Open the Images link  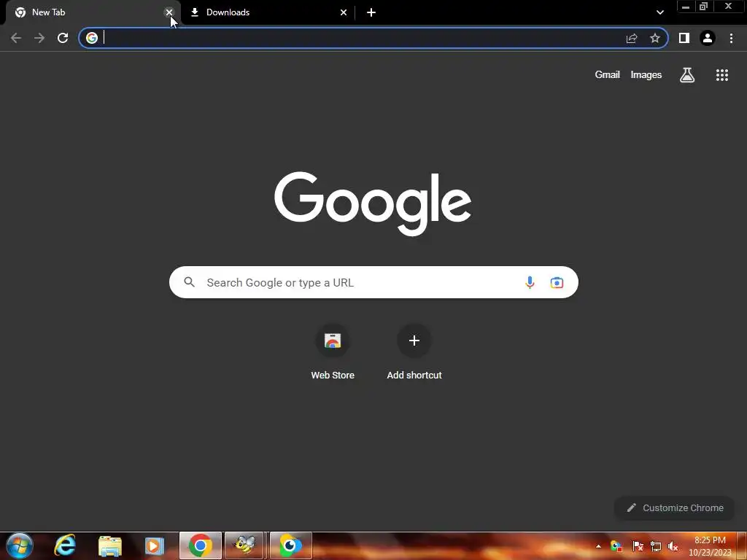(x=646, y=75)
